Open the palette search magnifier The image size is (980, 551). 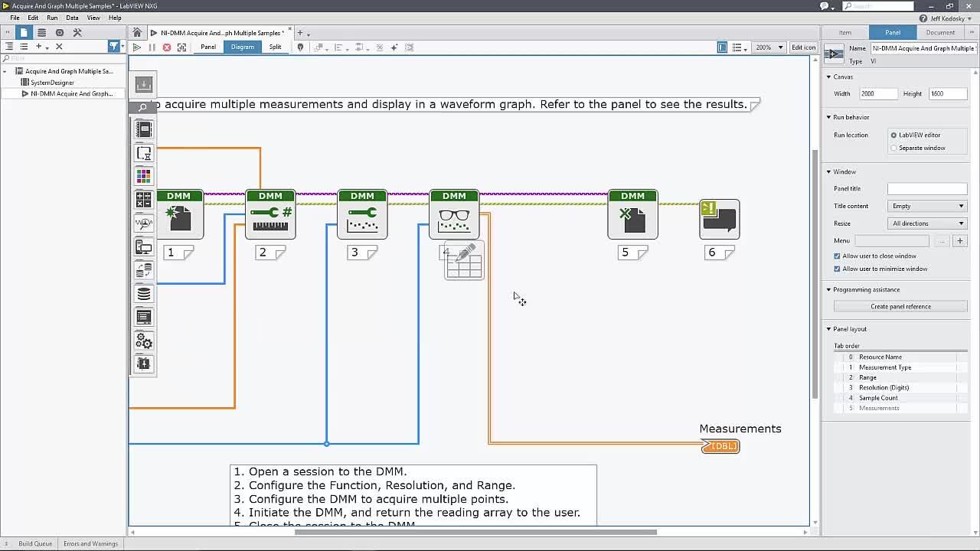click(143, 107)
